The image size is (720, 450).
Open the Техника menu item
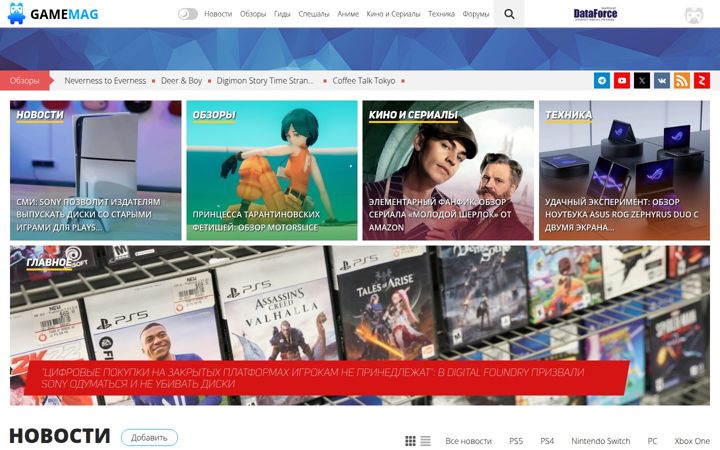(x=441, y=14)
